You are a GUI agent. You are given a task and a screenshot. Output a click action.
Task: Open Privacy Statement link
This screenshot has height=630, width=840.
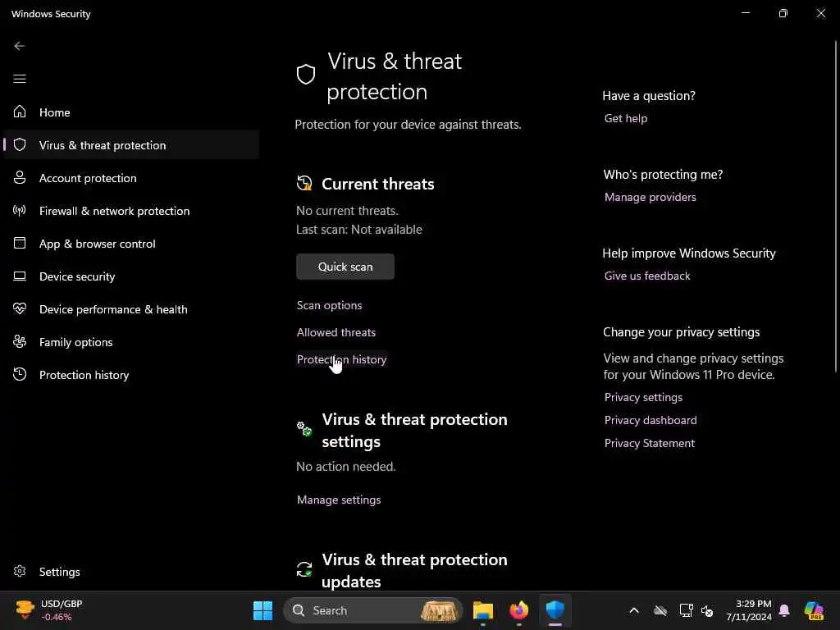tap(650, 443)
